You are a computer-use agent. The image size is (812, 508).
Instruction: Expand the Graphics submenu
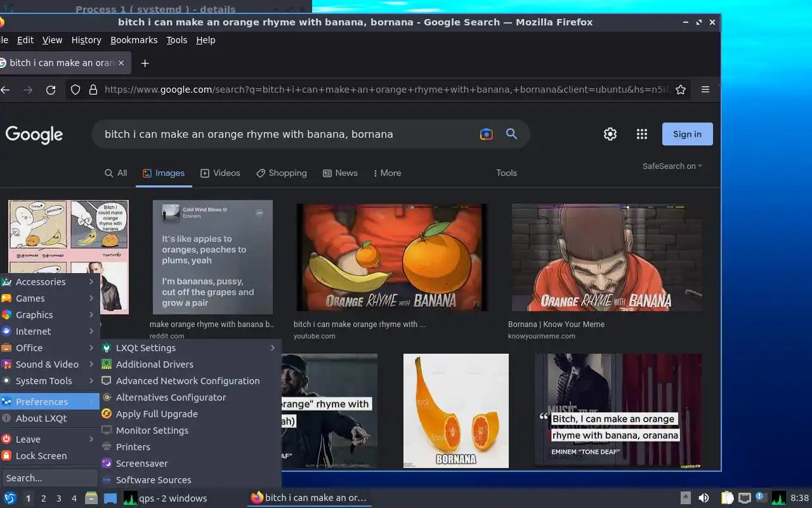point(50,315)
